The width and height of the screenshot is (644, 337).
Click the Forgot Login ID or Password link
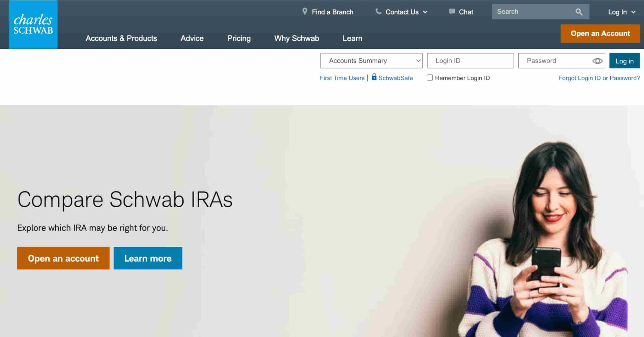coord(599,78)
